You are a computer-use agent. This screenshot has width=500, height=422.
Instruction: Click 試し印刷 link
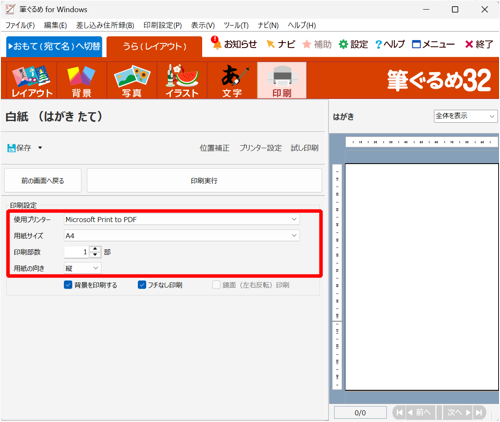304,148
